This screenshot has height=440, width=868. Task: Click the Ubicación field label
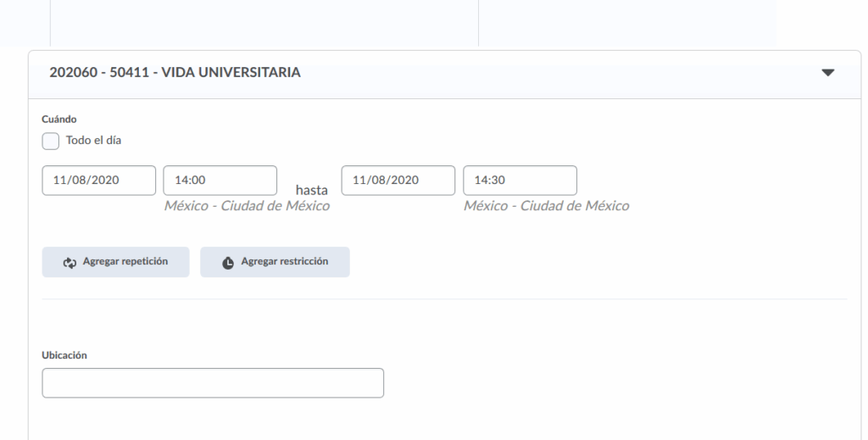coord(65,356)
